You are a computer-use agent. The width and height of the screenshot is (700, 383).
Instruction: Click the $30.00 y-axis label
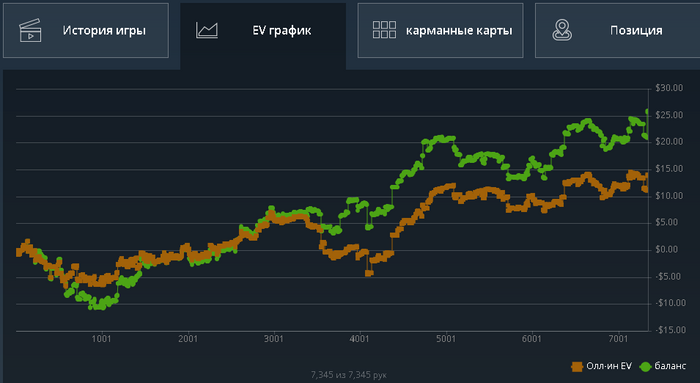tap(669, 88)
